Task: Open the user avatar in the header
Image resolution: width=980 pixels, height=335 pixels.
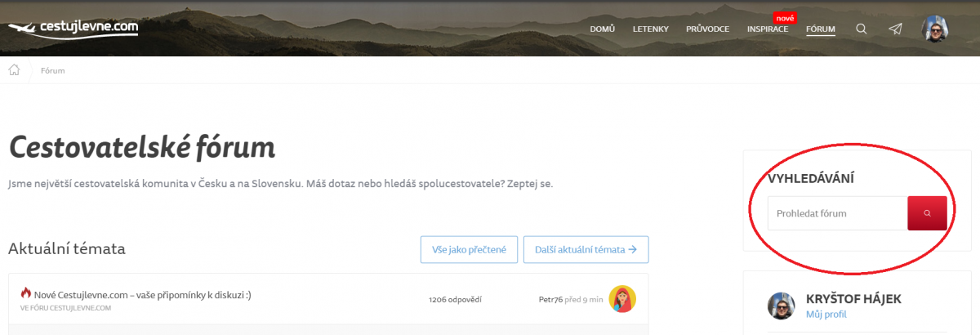Action: click(935, 29)
